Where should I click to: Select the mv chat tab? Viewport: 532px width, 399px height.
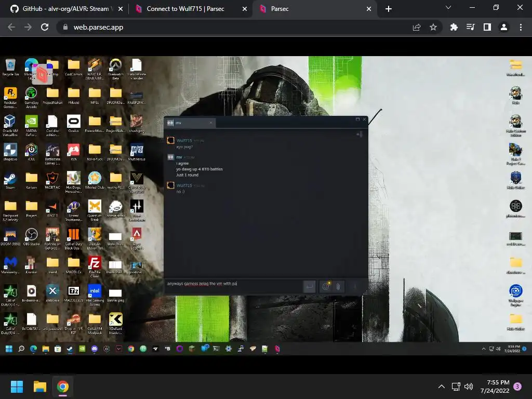190,123
